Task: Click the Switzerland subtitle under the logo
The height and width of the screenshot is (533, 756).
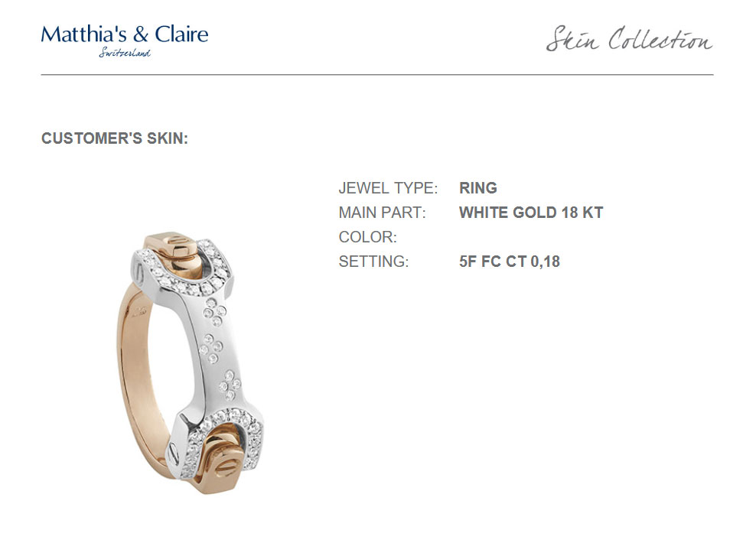Action: tap(125, 53)
